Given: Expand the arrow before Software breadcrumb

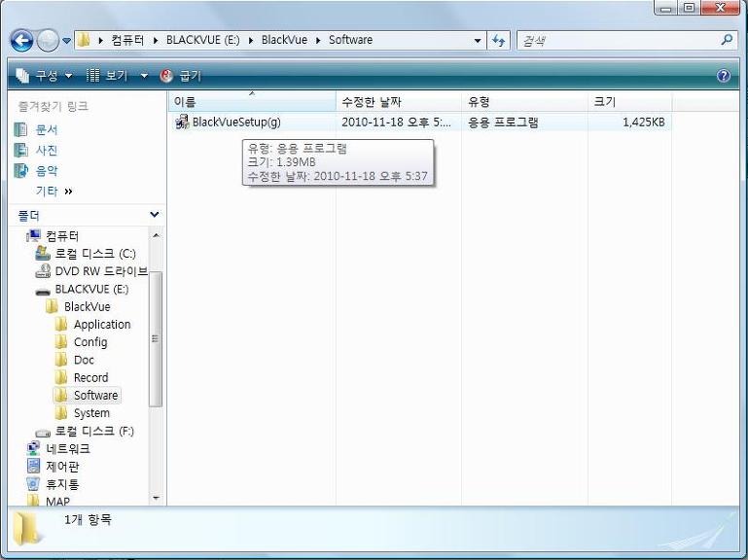Looking at the screenshot, I should (x=318, y=41).
